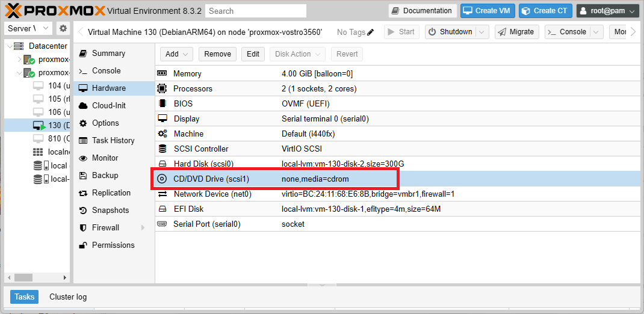Select the Serial Port (serial0) row
The image size is (644, 314).
399,224
